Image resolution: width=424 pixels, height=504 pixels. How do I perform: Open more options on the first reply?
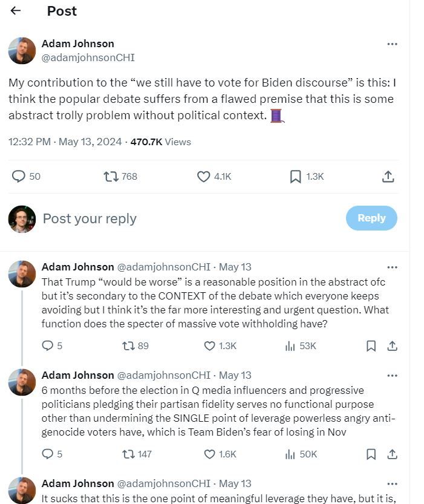(x=393, y=266)
